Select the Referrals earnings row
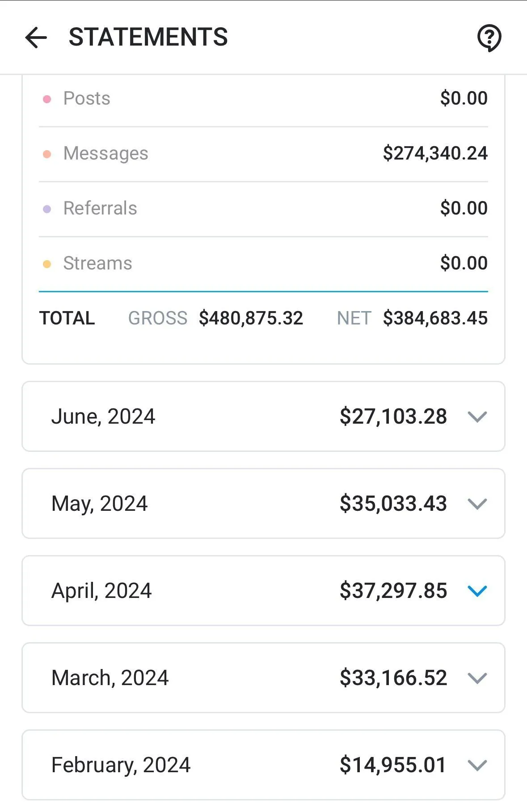The height and width of the screenshot is (812, 527). coord(263,209)
